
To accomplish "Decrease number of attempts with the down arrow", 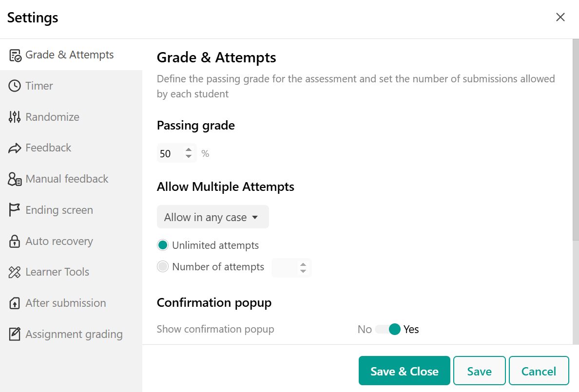I will point(303,271).
